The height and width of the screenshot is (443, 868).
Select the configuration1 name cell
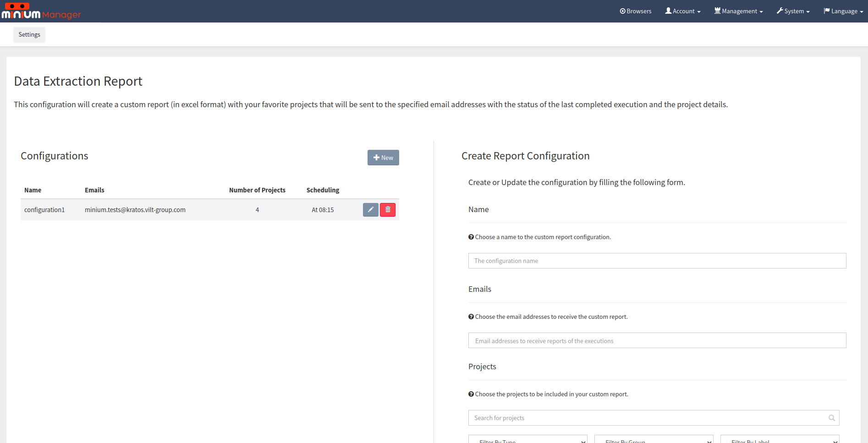(x=44, y=210)
